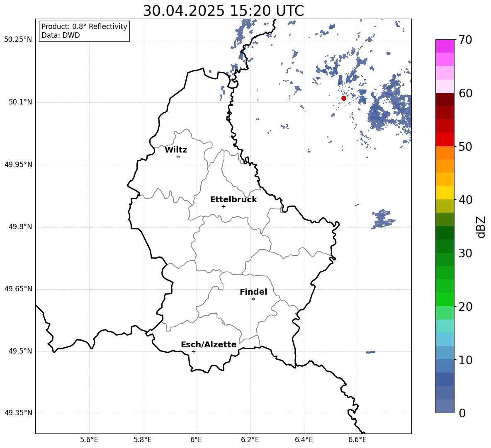491x448 pixels.
Task: Click the Wiltz station cross marker
Action: coord(178,157)
